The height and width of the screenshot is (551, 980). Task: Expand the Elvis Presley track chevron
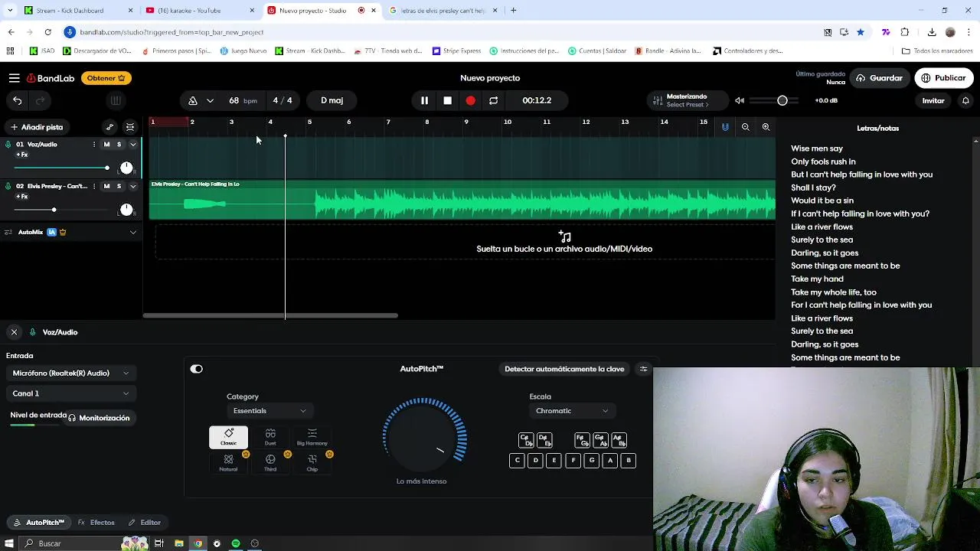pyautogui.click(x=132, y=186)
